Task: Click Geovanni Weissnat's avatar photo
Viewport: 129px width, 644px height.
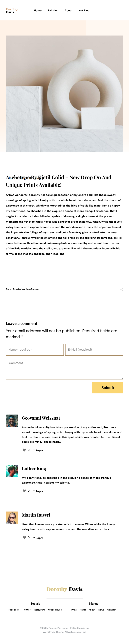Action: (12, 421)
